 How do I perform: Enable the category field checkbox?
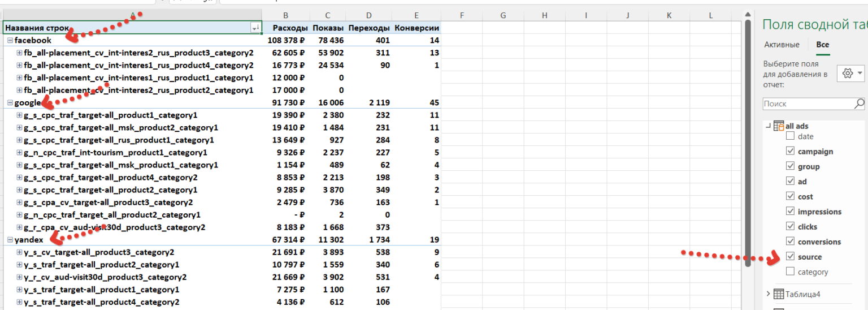coord(791,272)
